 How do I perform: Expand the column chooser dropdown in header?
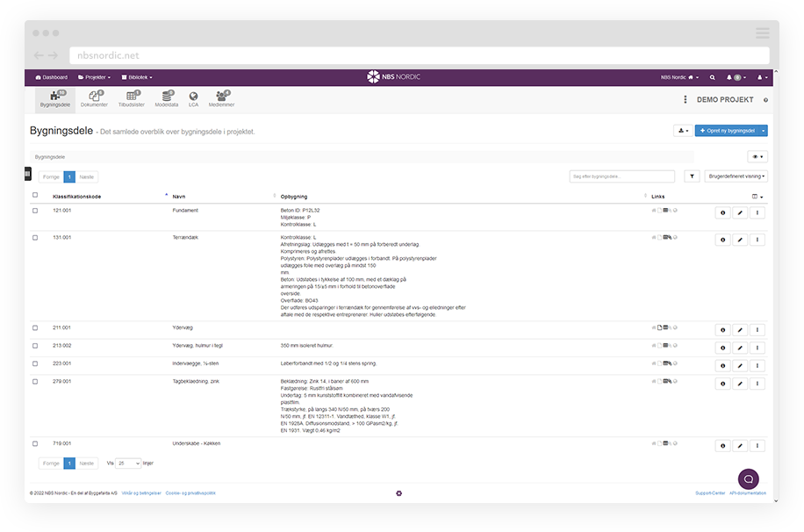[757, 197]
